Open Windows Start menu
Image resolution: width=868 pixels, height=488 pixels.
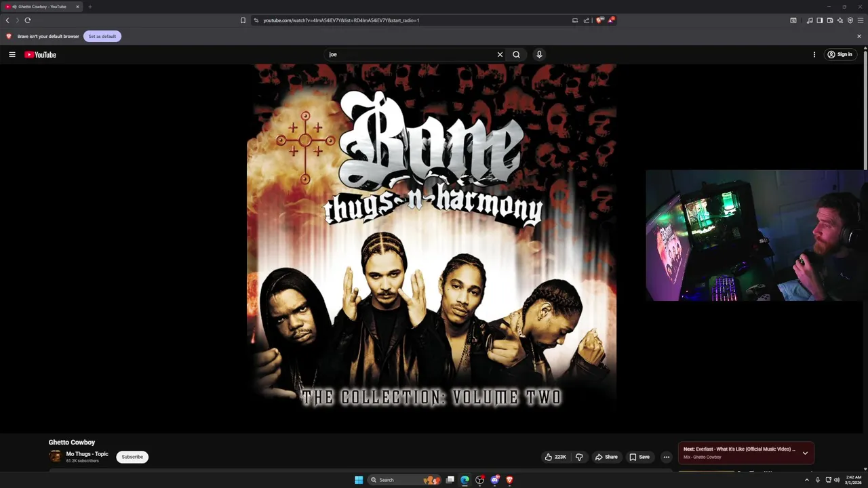click(359, 480)
